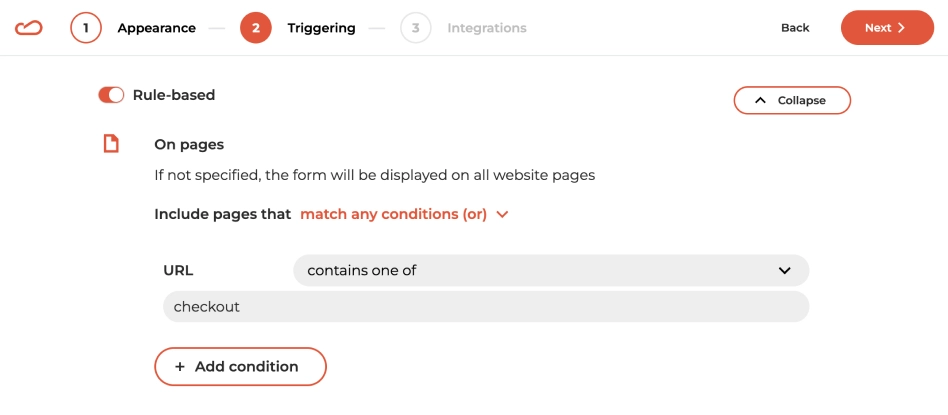Open the 'contains one of' dropdown
The height and width of the screenshot is (415, 948).
click(x=551, y=270)
